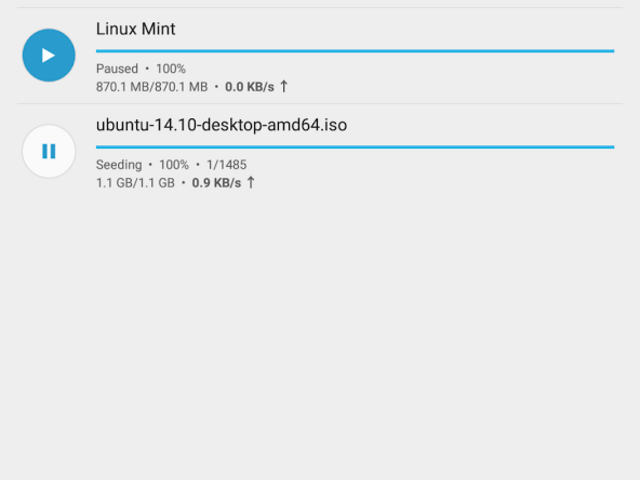Resume the paused Linux Mint torrent

tap(48, 55)
